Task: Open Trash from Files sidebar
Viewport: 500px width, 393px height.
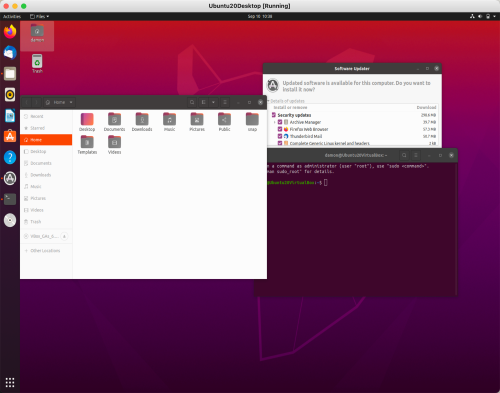Action: 46,222
